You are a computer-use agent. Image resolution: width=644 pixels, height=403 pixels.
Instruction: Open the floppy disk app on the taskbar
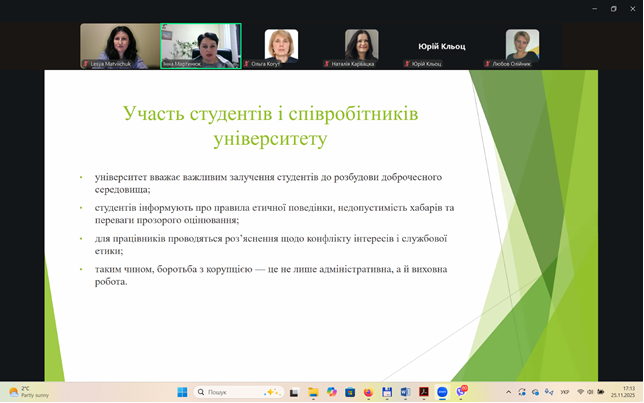pyautogui.click(x=387, y=392)
